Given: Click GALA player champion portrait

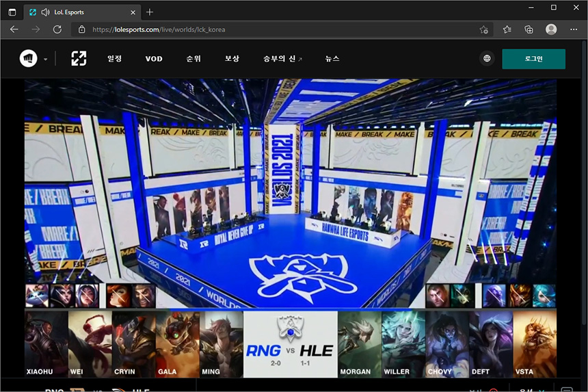Looking at the screenshot, I should [x=178, y=344].
